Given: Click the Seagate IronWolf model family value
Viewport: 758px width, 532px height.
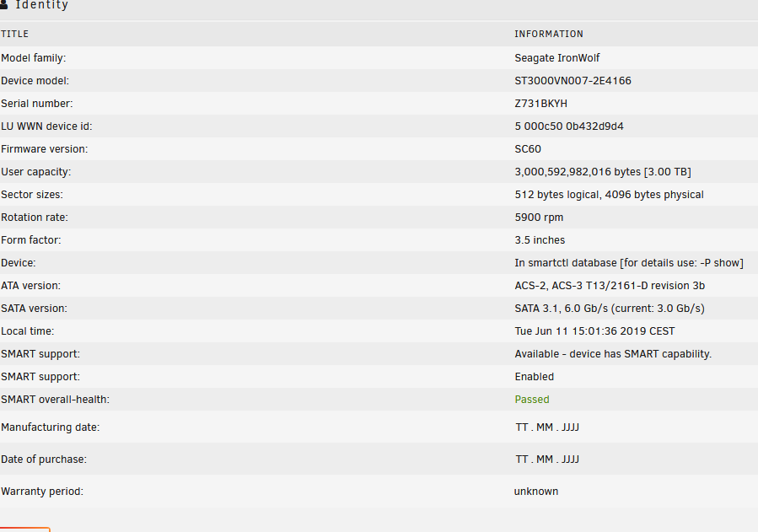Looking at the screenshot, I should [x=556, y=58].
